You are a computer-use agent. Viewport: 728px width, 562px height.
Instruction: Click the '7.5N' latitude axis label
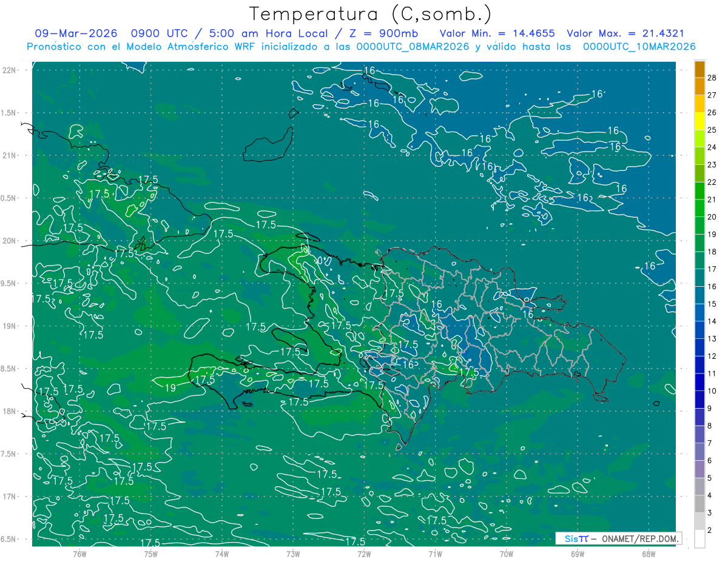point(8,454)
